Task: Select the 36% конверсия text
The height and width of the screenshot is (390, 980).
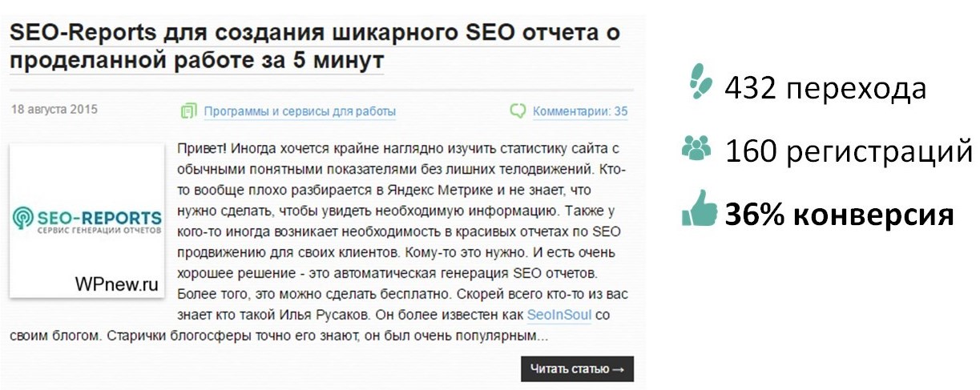Action: pyautogui.click(x=839, y=215)
